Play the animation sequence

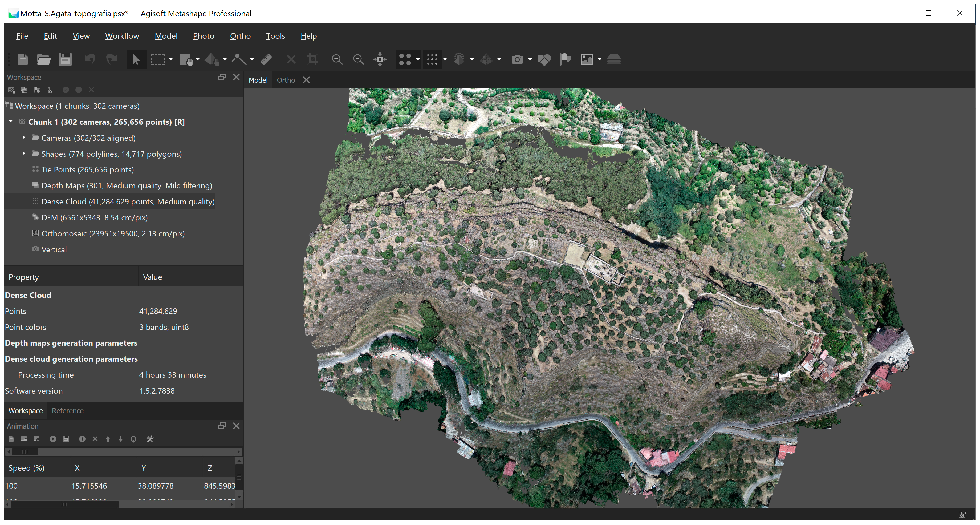point(53,439)
